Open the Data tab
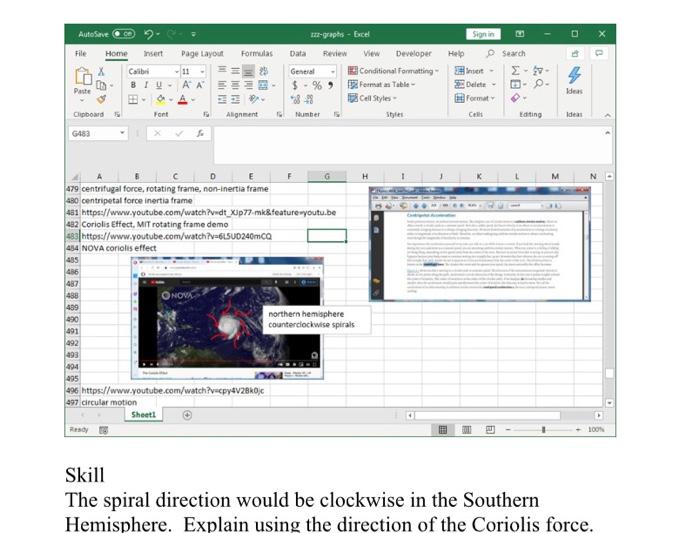 click(298, 54)
